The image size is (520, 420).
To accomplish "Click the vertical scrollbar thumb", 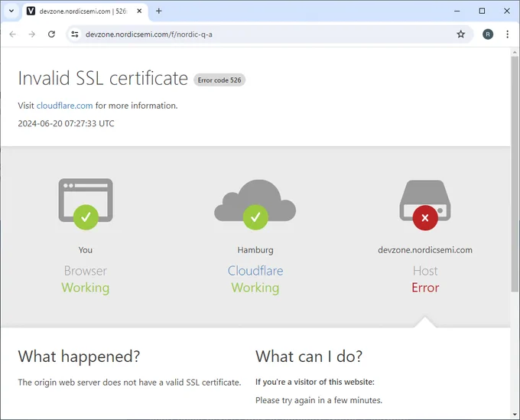I will (515, 174).
